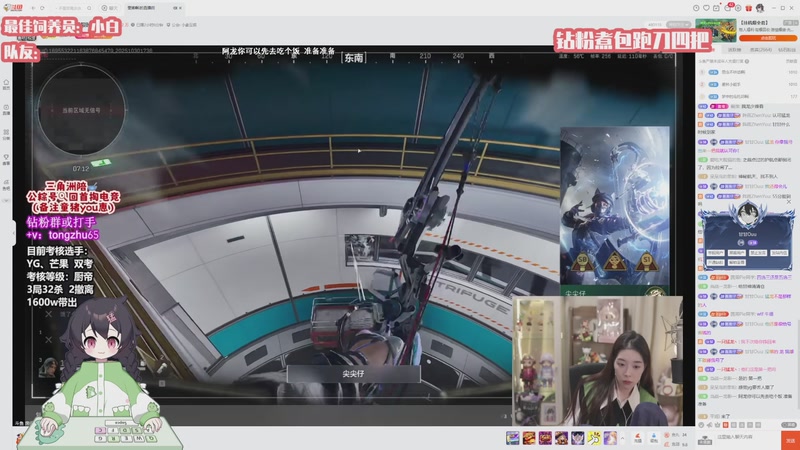This screenshot has height=450, width=800.
Task: Click the orange send button in chat
Action: (x=790, y=440)
